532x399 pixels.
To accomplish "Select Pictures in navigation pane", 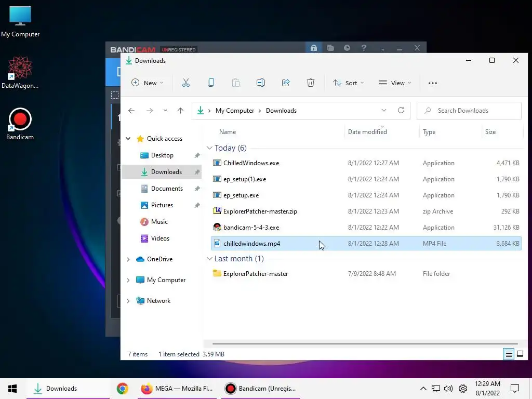I will point(162,205).
